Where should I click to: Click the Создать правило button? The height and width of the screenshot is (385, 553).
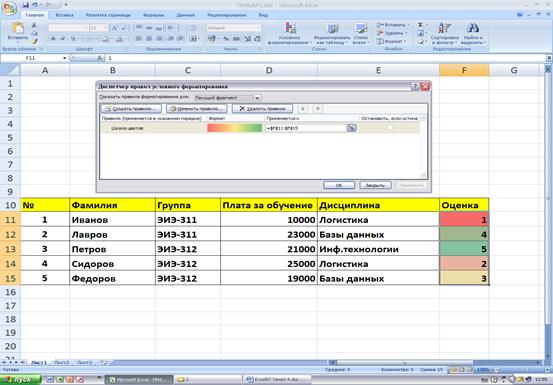(x=131, y=109)
